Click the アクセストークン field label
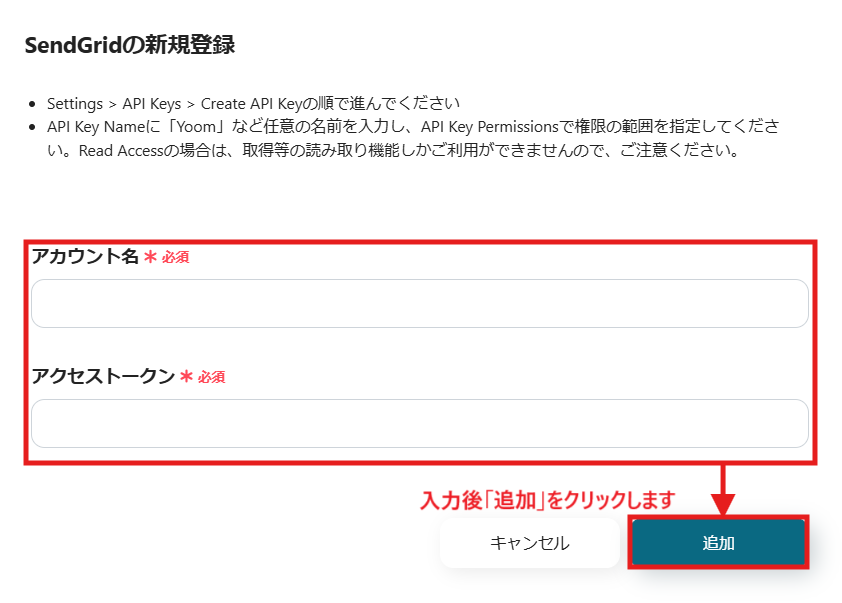The height and width of the screenshot is (603, 842). coord(103,377)
